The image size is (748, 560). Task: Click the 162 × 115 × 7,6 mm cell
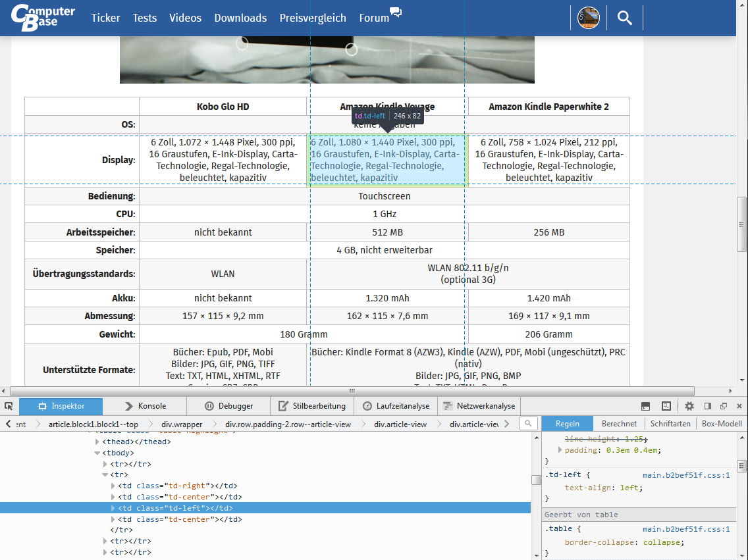click(x=387, y=315)
